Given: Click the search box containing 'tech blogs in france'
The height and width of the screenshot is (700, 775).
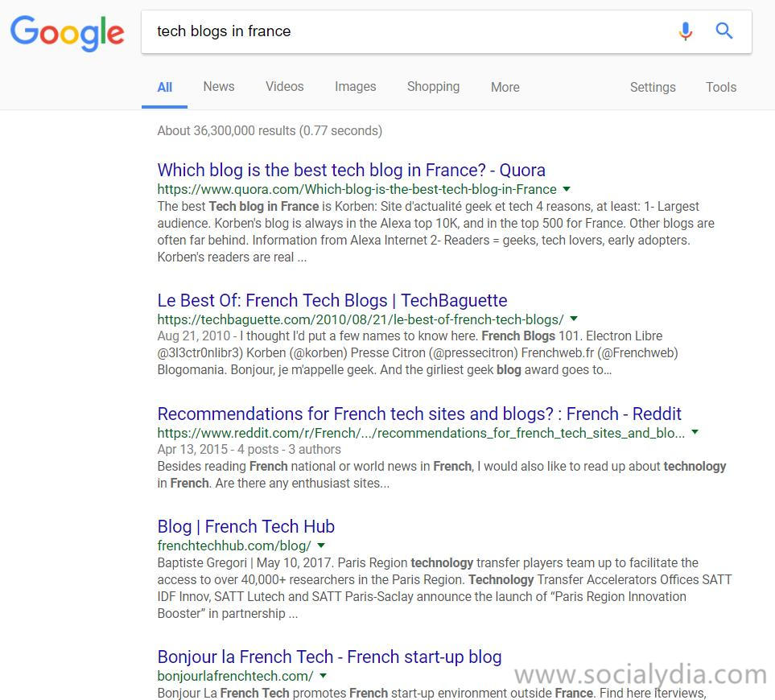Looking at the screenshot, I should pyautogui.click(x=447, y=31).
